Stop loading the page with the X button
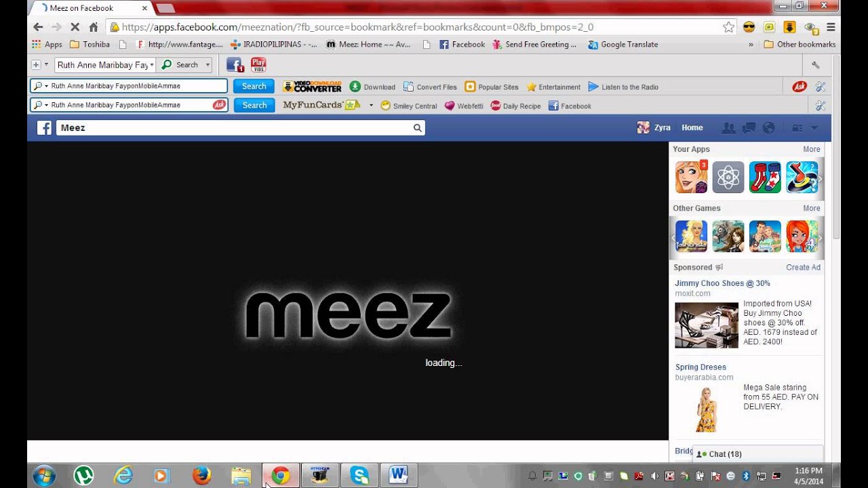 pyautogui.click(x=75, y=27)
